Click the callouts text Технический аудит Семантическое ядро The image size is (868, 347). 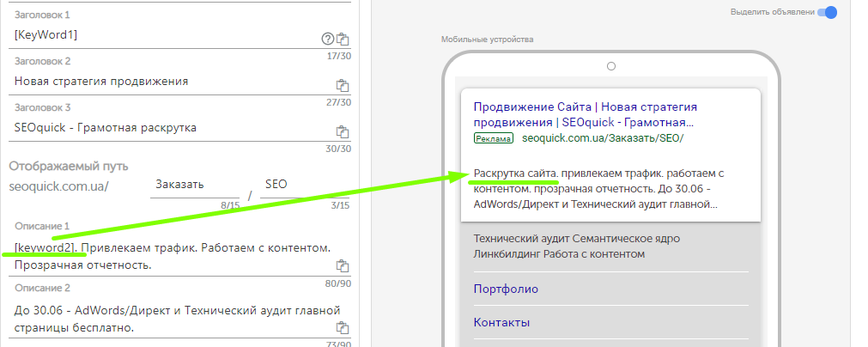click(x=577, y=247)
